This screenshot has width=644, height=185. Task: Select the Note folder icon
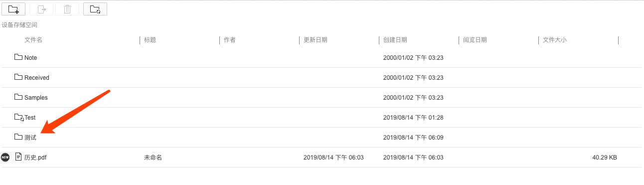pyautogui.click(x=18, y=57)
